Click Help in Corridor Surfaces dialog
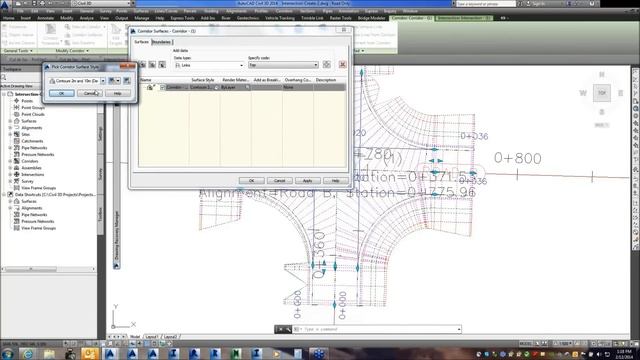 [336, 180]
